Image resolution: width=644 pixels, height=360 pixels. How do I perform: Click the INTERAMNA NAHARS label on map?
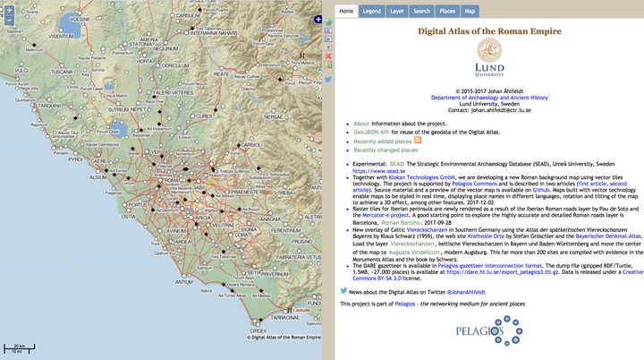(214, 33)
